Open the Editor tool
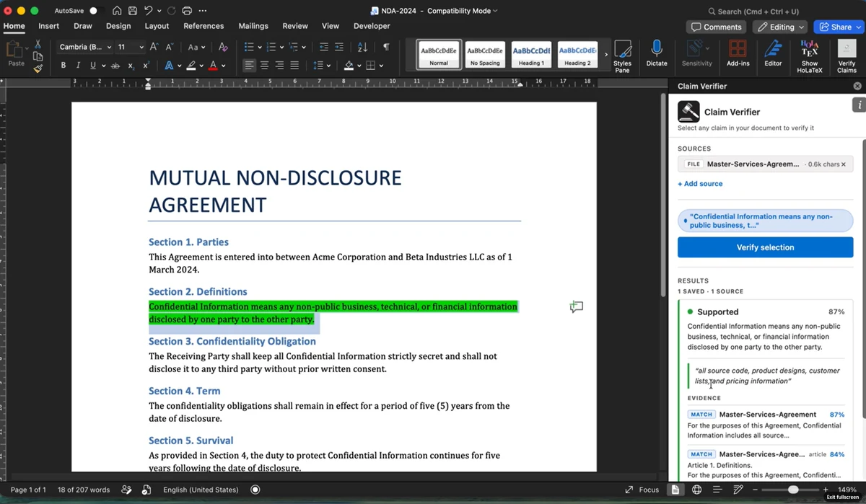Viewport: 866px width, 504px height. tap(773, 54)
